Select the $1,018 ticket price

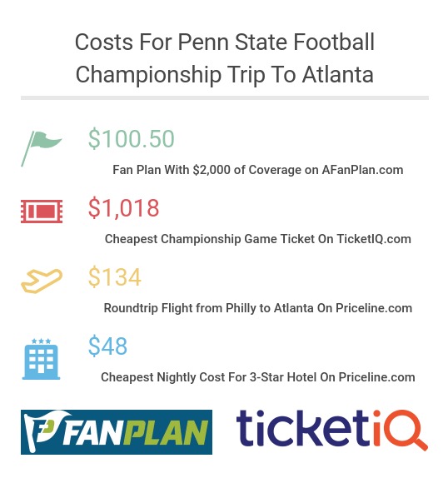[123, 208]
